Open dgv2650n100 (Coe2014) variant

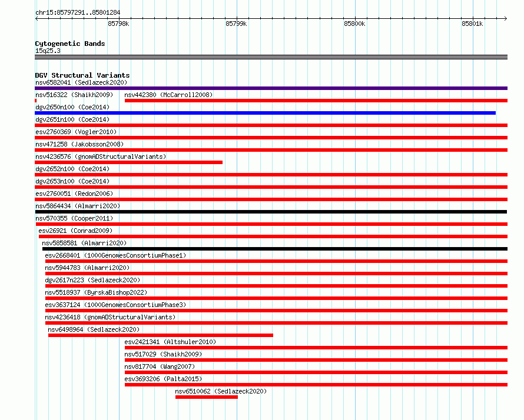72,107
